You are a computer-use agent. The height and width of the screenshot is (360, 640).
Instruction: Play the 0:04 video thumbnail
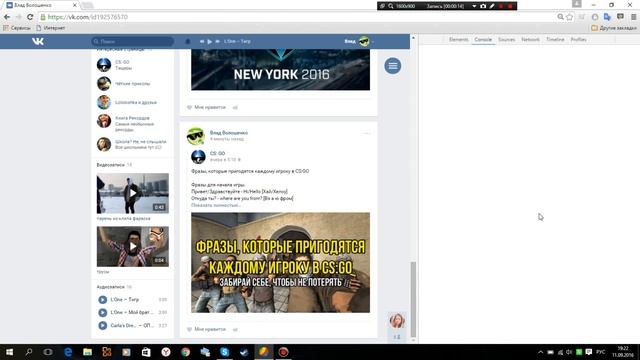133,247
